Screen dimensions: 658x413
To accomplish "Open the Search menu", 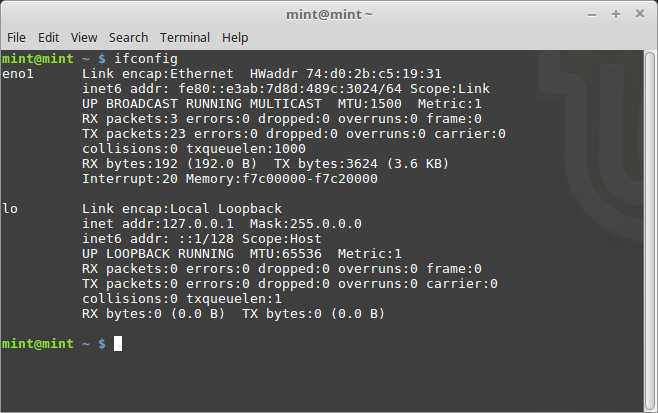I will tap(128, 38).
